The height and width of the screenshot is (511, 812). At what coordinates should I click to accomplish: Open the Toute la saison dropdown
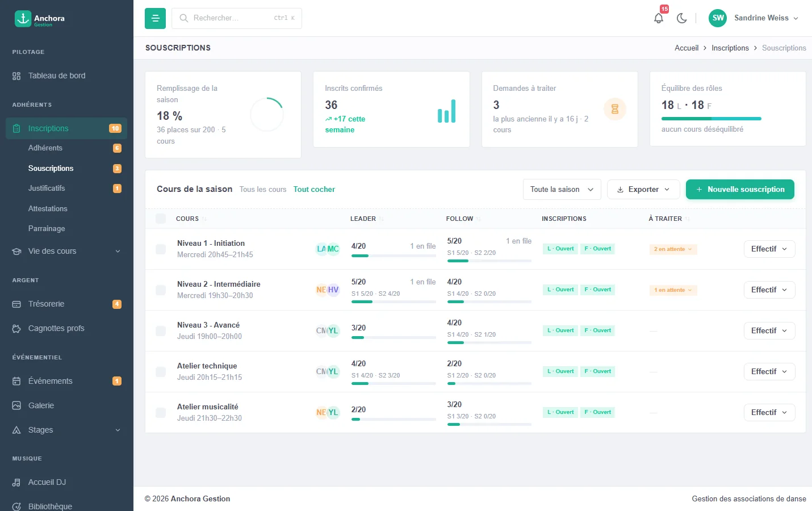pos(562,190)
